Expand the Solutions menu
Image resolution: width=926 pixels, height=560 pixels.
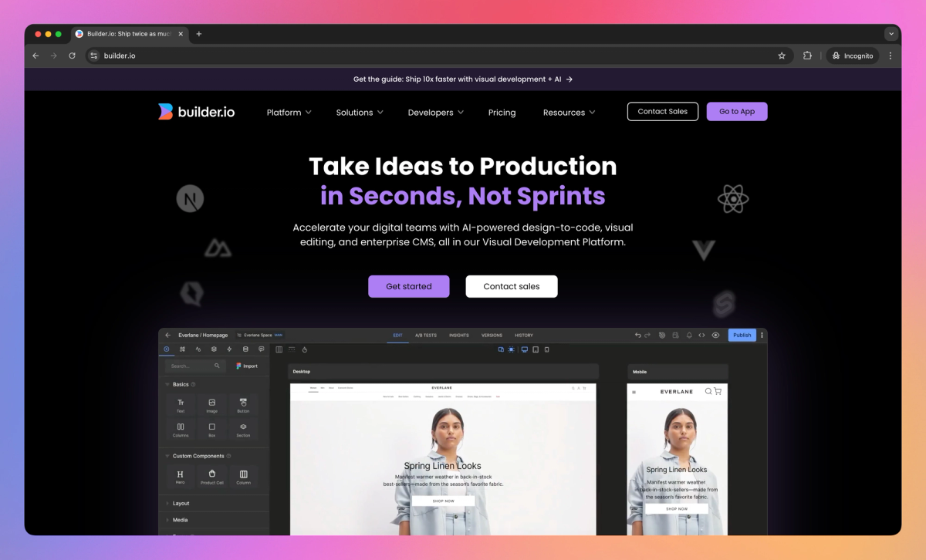point(360,113)
